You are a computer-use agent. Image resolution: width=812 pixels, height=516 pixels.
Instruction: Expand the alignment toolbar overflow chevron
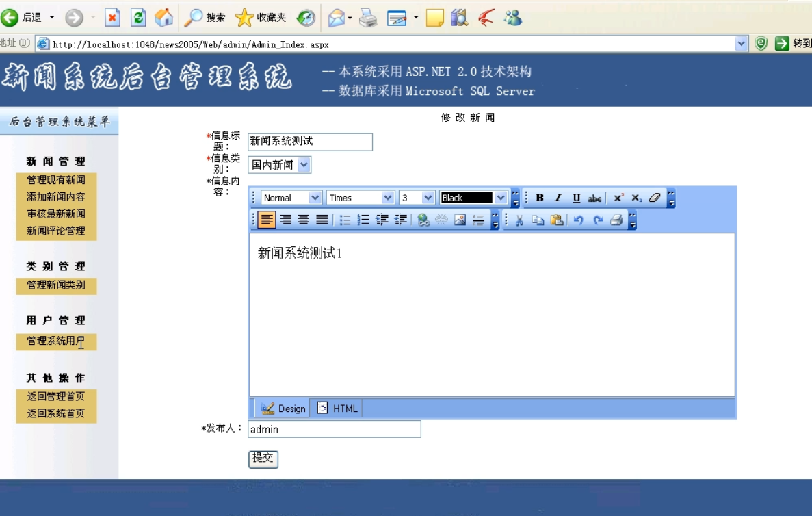495,220
